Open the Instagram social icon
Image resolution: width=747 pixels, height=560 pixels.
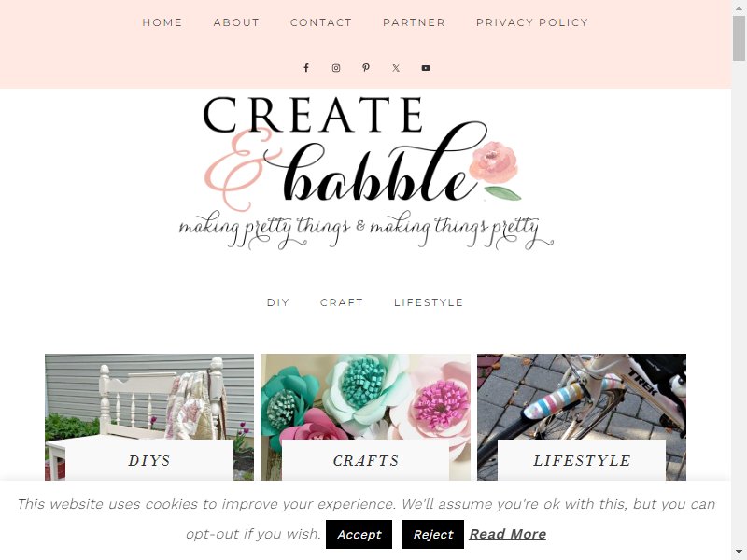(336, 68)
